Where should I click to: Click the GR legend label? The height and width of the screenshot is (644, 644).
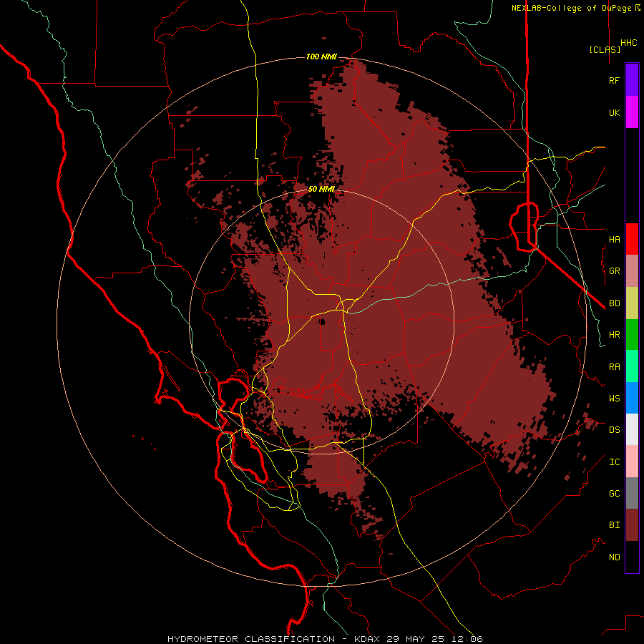coord(614,271)
